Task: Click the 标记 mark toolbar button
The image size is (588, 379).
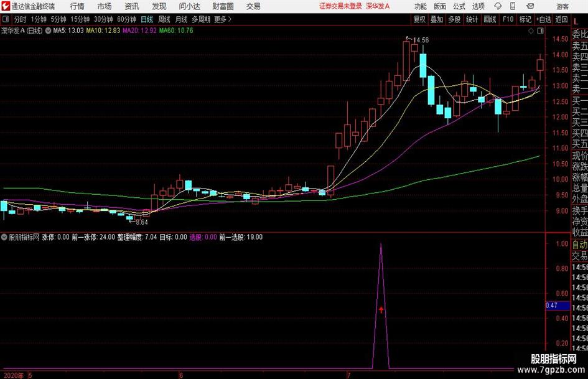Action: pyautogui.click(x=525, y=19)
